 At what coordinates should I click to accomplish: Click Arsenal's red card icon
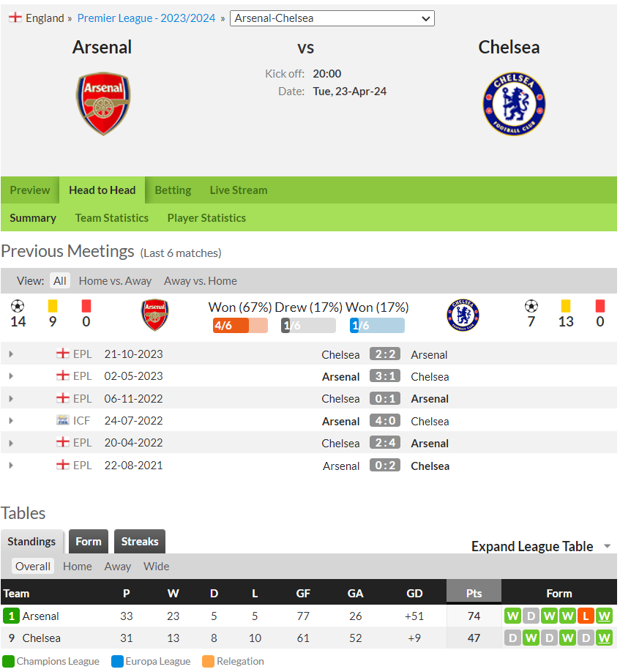[86, 306]
